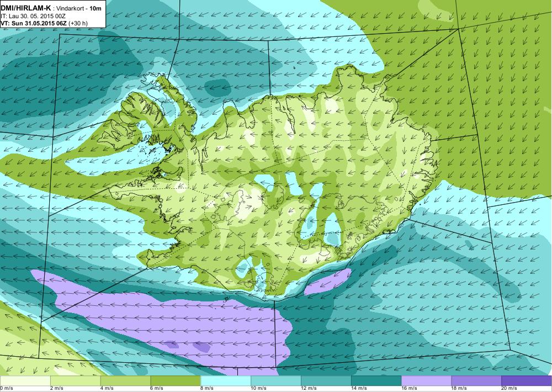Image resolution: width=552 pixels, height=392 pixels.
Task: Click the legend swatch between 6 and 8 m/s
Action: click(x=176, y=381)
